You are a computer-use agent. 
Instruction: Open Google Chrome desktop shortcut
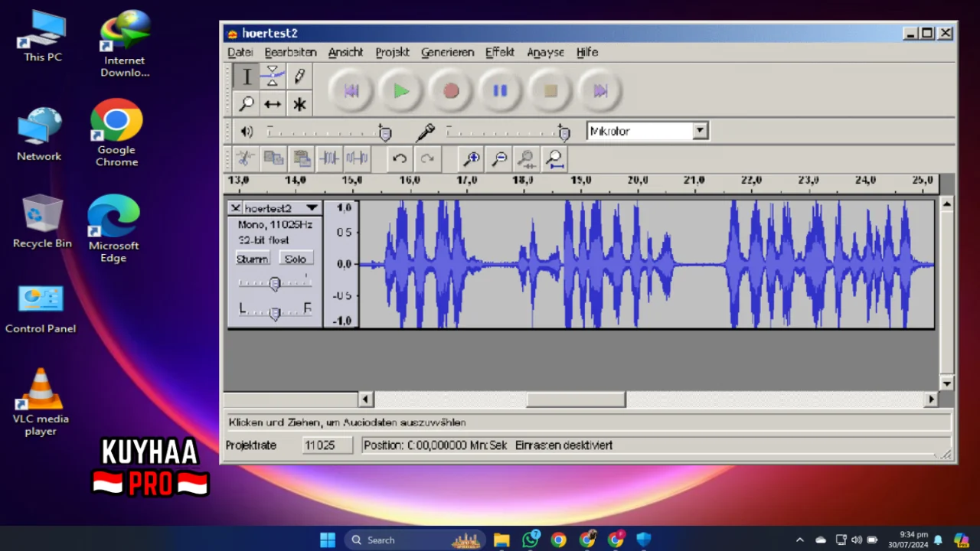(116, 133)
